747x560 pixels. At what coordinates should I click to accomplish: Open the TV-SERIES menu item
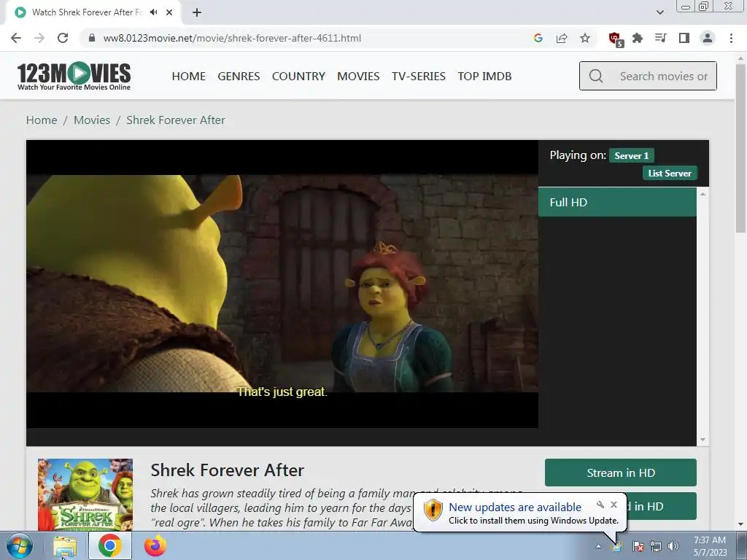click(419, 76)
